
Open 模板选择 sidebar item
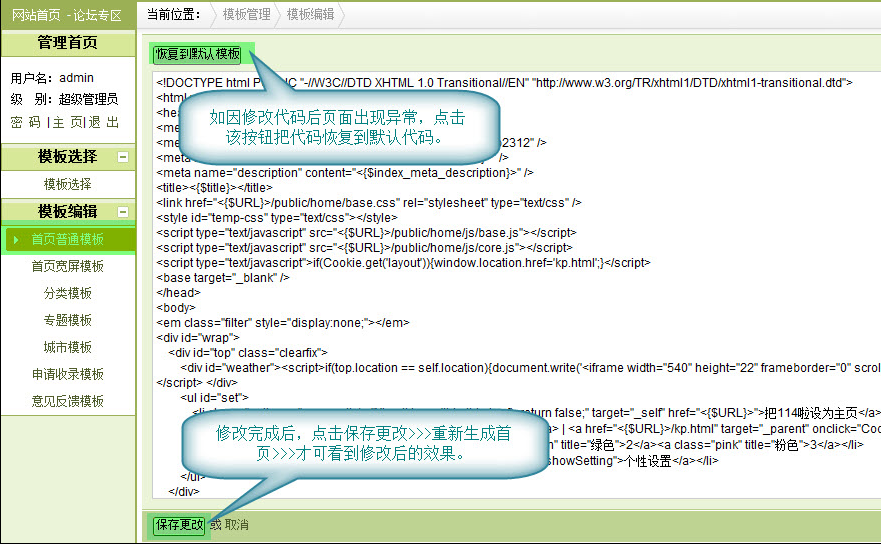[x=67, y=184]
